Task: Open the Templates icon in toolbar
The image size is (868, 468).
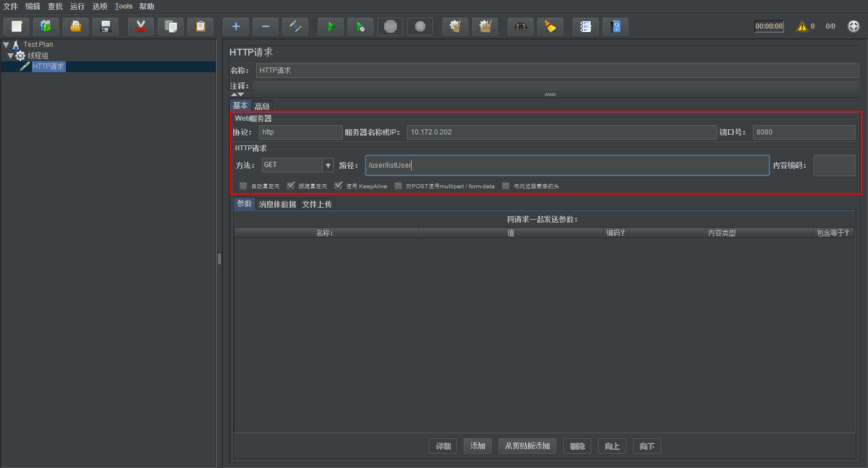Action: (46, 26)
